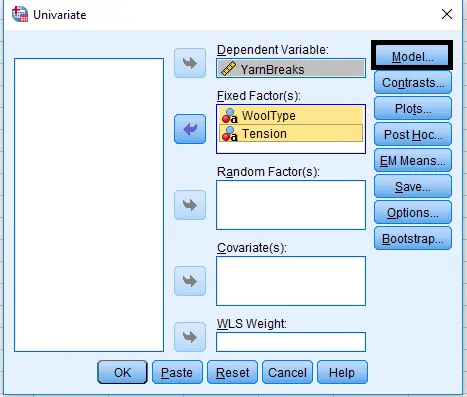
Task: Open the Model... dialog
Action: (413, 57)
